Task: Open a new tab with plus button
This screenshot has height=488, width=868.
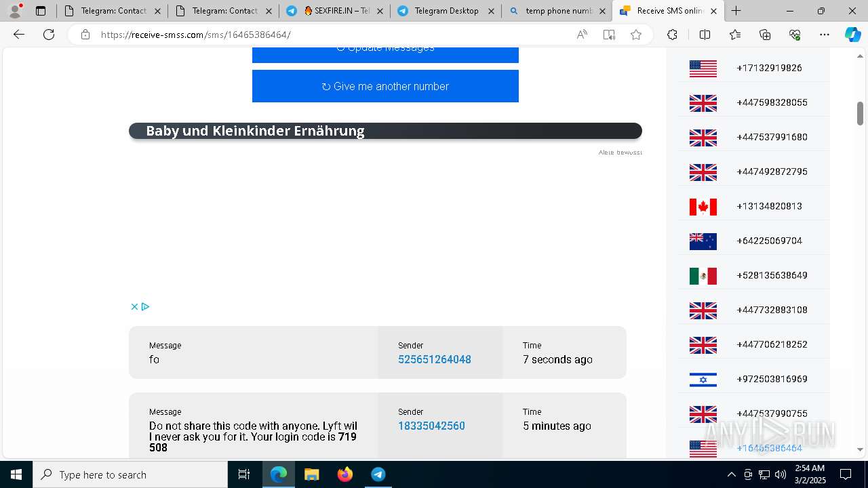Action: tap(736, 11)
